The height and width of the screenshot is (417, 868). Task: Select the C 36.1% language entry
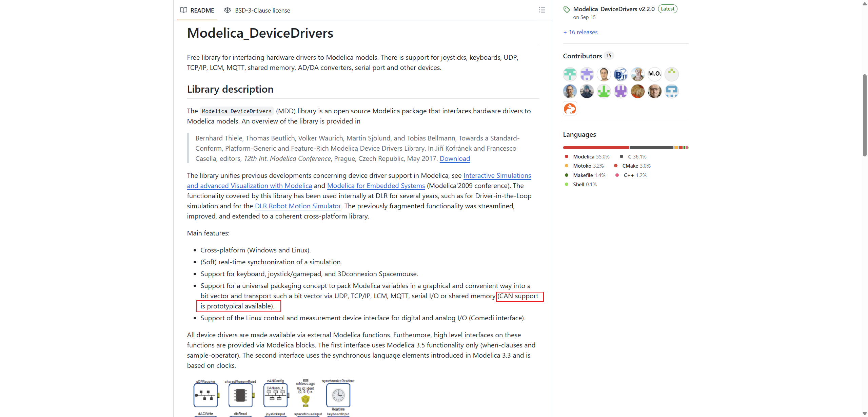click(633, 157)
